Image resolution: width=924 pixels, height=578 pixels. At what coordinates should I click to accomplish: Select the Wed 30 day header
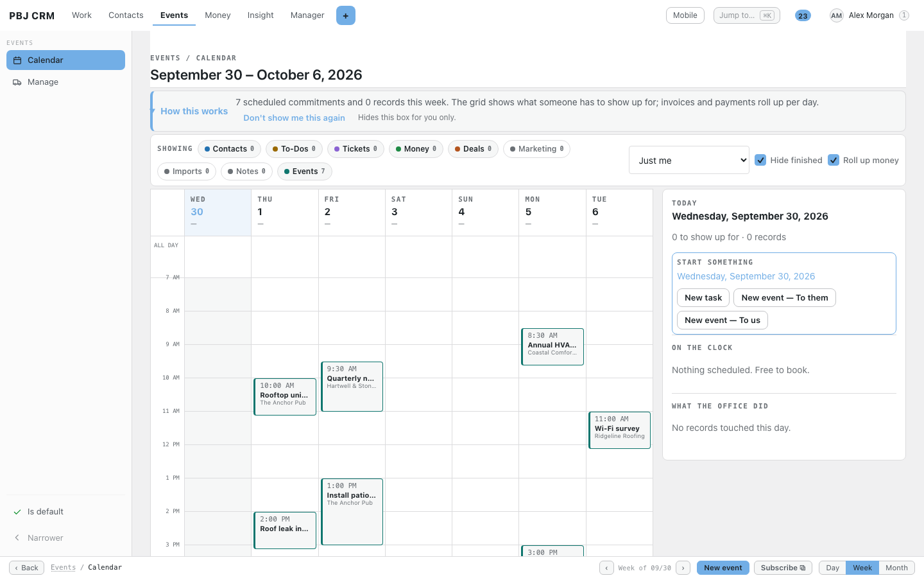click(x=218, y=213)
